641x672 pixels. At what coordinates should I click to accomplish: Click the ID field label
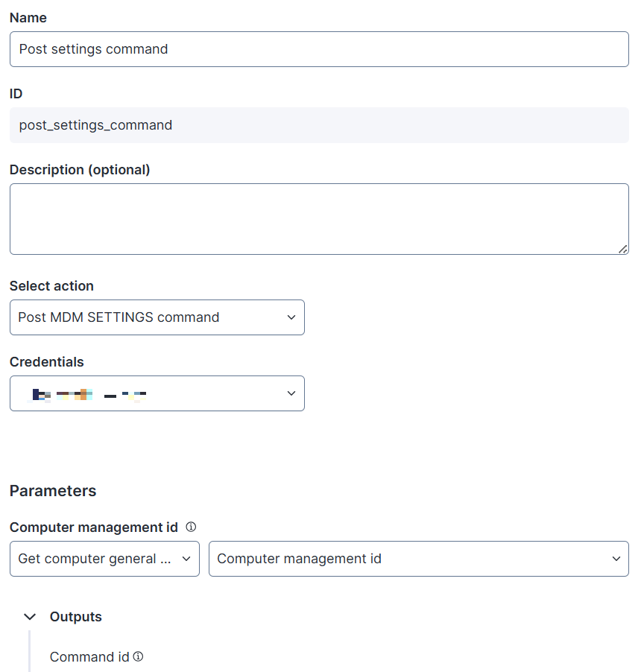click(16, 94)
